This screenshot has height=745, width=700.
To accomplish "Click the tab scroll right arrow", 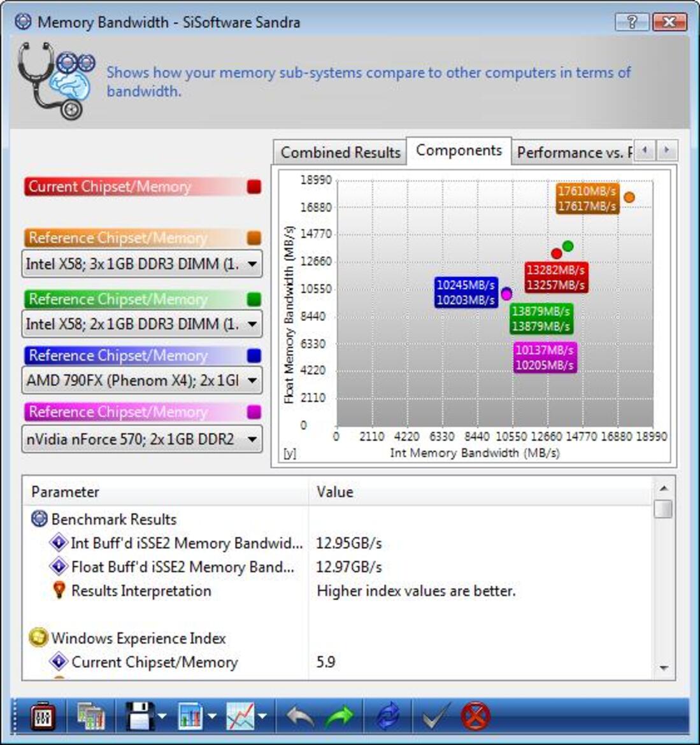I will (x=667, y=150).
